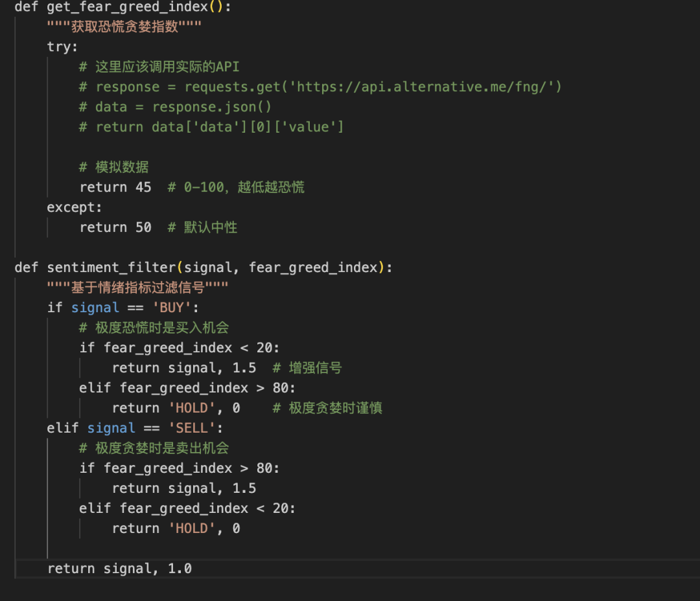Screen dimensions: 700x601
Task: Click the comment "增强信号"
Action: pos(308,368)
